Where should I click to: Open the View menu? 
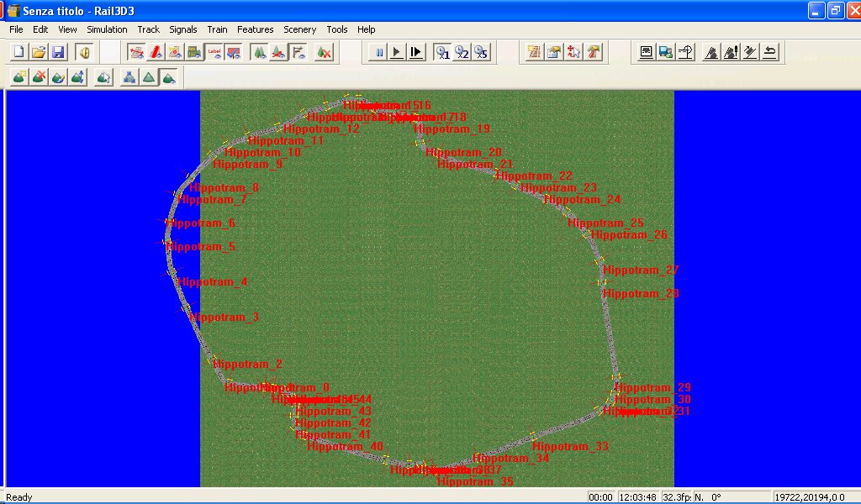(x=67, y=29)
